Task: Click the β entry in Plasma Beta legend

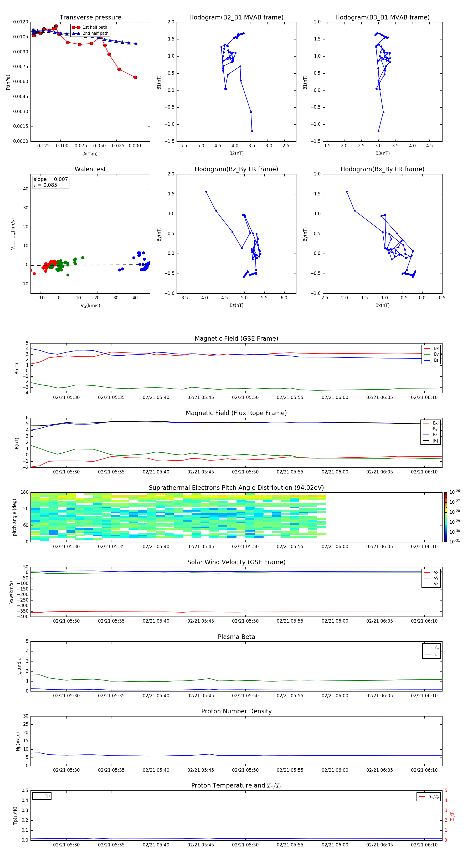Action: pyautogui.click(x=431, y=654)
